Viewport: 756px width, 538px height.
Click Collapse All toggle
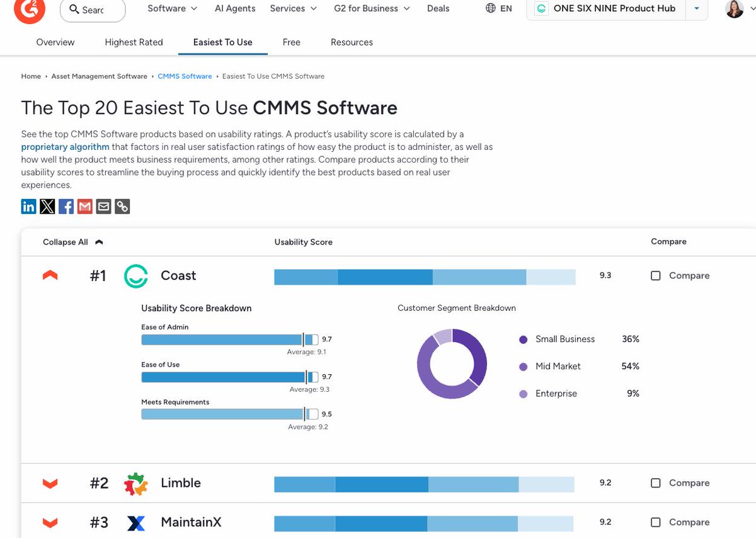click(72, 242)
